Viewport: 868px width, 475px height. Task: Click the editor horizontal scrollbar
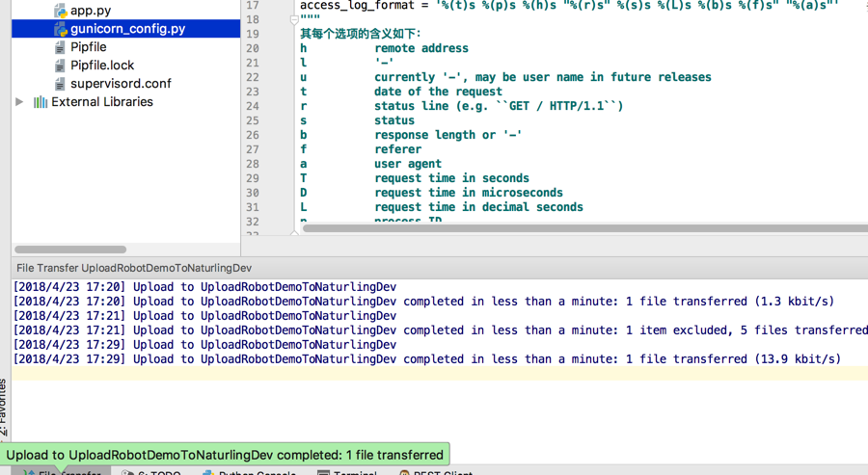[585, 228]
